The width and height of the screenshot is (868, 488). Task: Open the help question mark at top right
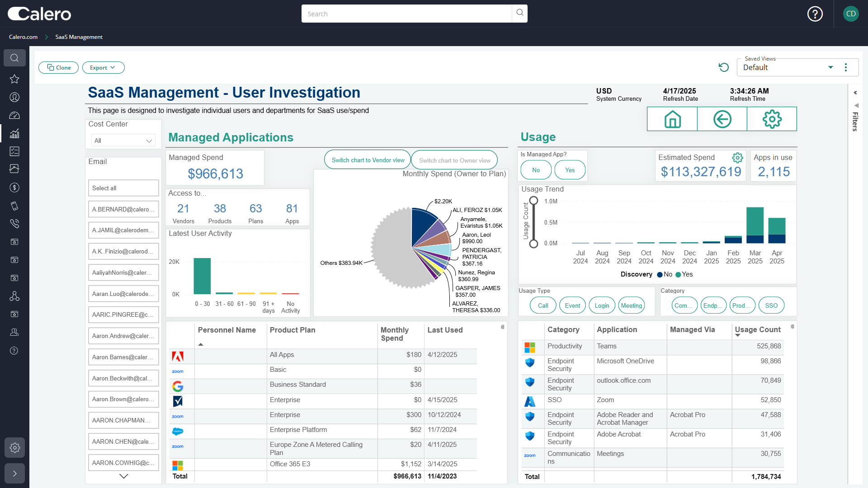(815, 14)
